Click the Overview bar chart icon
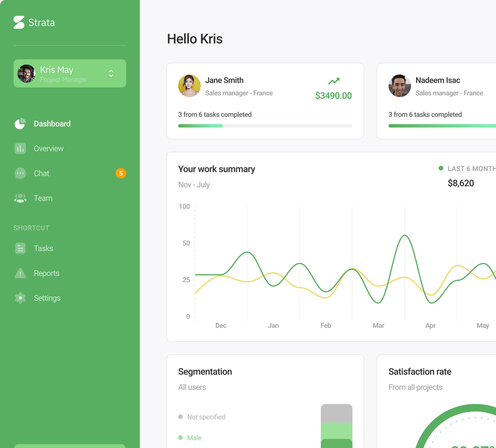The width and height of the screenshot is (496, 448). (20, 148)
